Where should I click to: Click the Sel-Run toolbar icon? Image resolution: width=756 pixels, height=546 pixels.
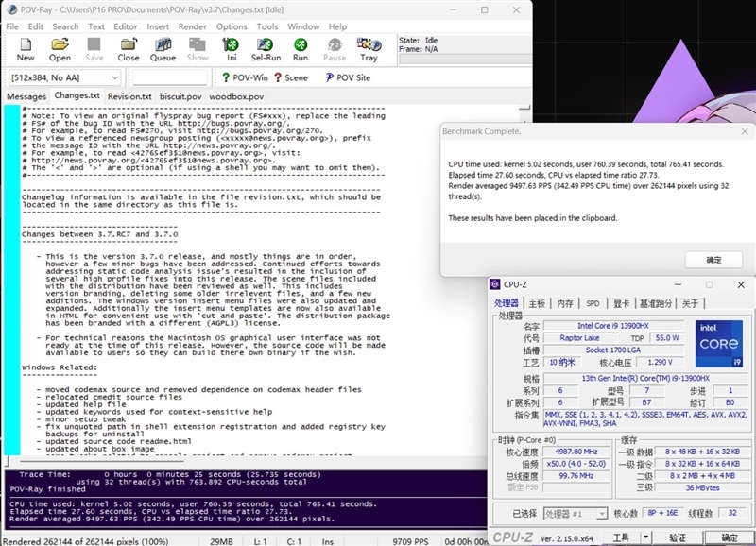tap(266, 49)
